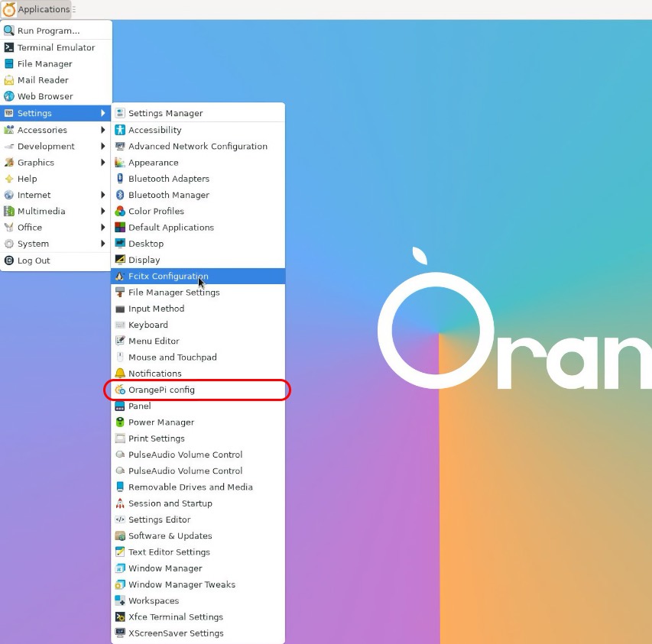
Task: Click the Mail Reader envelope icon
Action: click(x=8, y=79)
